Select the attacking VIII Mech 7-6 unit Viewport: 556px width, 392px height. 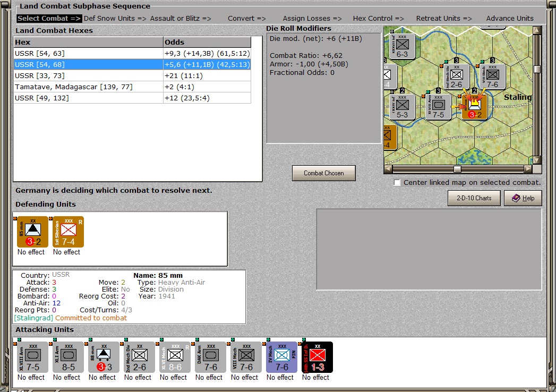click(246, 357)
